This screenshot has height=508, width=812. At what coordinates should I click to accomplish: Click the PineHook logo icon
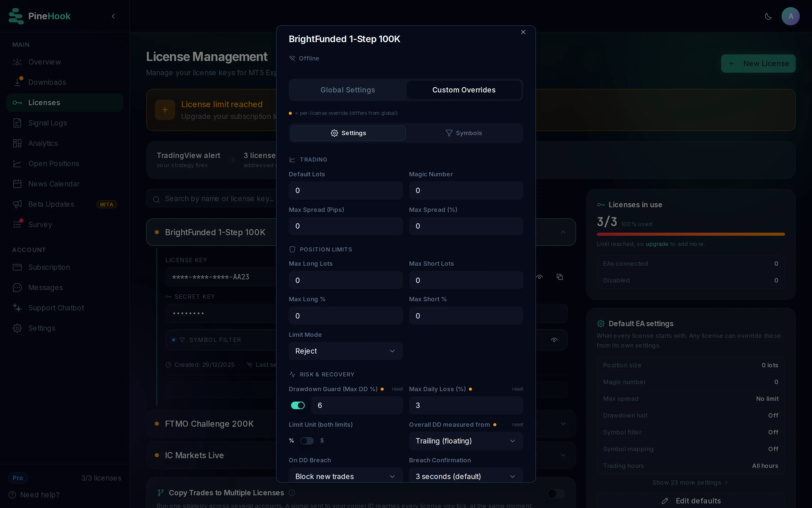click(x=16, y=16)
